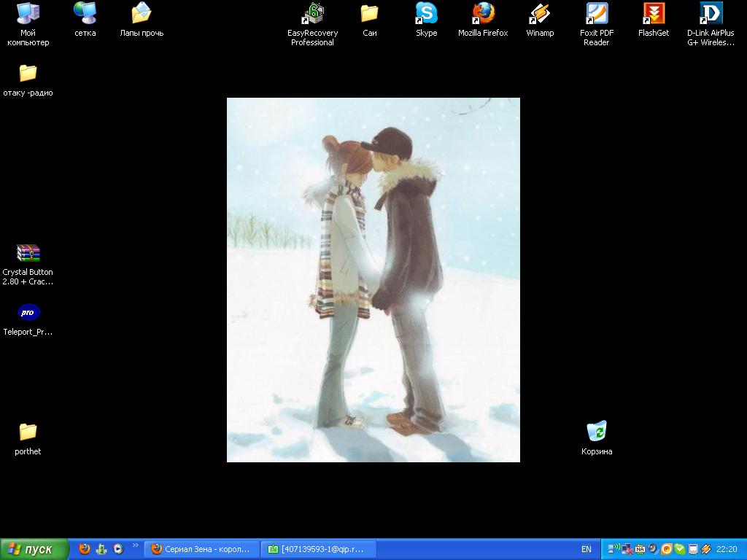Open the EN language switcher
Screen dimensions: 747x560
[x=587, y=549]
